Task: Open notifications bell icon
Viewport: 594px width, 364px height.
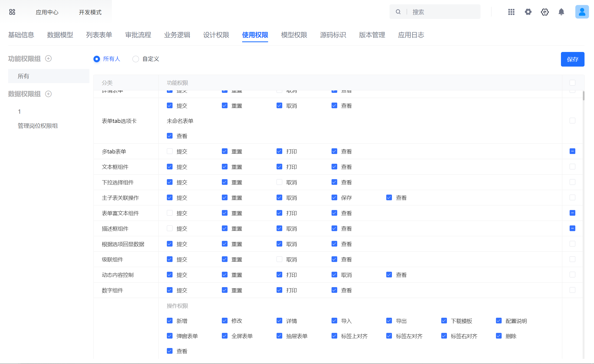Action: pyautogui.click(x=561, y=12)
